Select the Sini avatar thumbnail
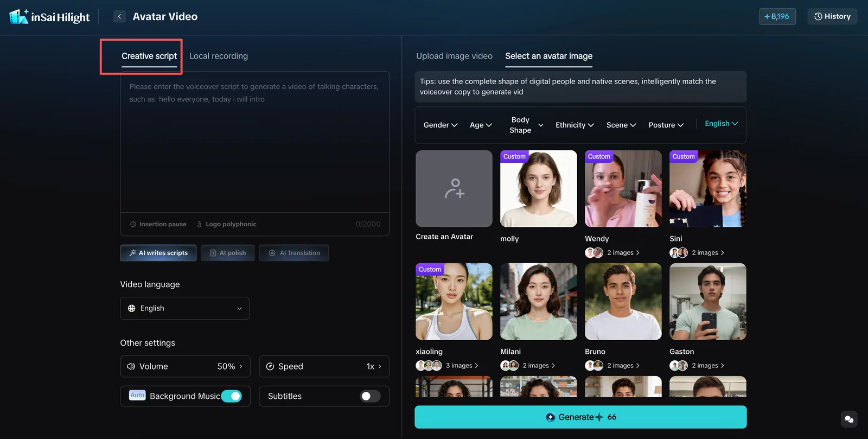Screen dimensions: 868x439 click(x=708, y=189)
